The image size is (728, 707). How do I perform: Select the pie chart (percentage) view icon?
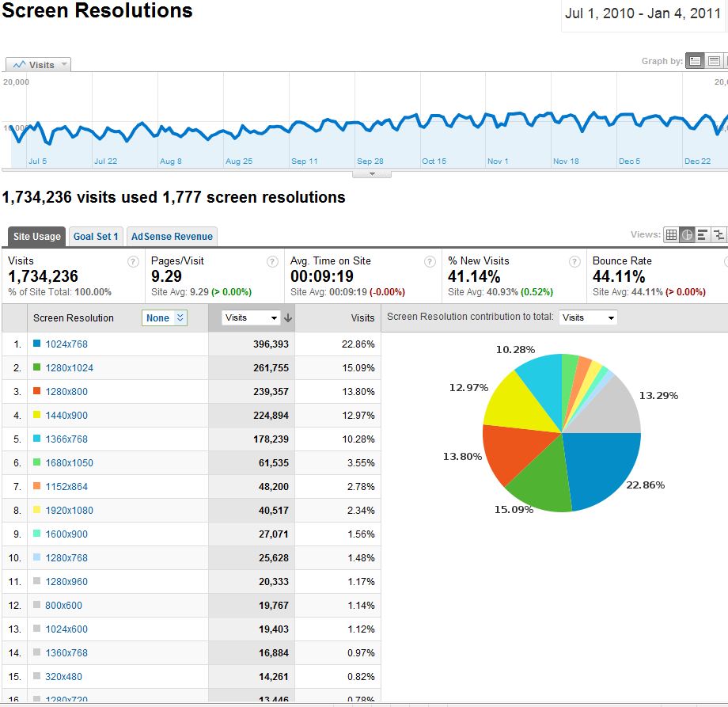[x=687, y=234]
